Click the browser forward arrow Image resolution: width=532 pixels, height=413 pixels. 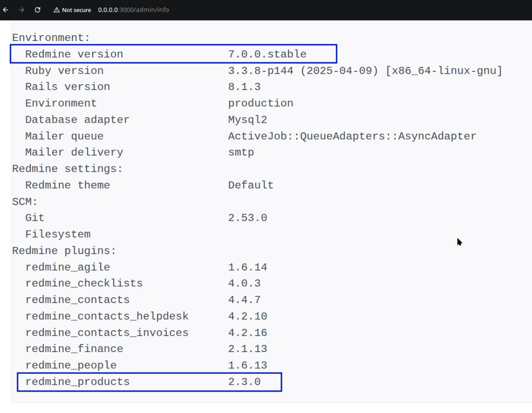click(x=21, y=10)
